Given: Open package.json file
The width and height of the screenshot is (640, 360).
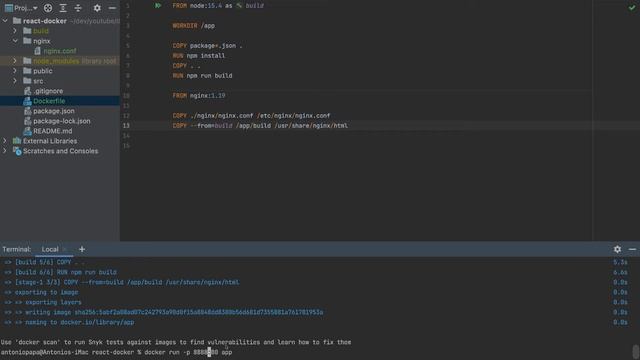Looking at the screenshot, I should click(54, 111).
